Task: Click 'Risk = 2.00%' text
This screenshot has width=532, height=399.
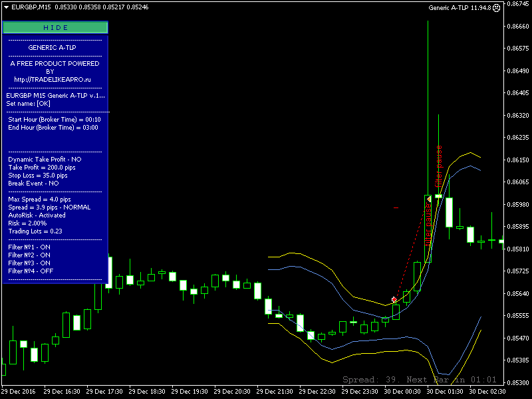Action: point(27,223)
